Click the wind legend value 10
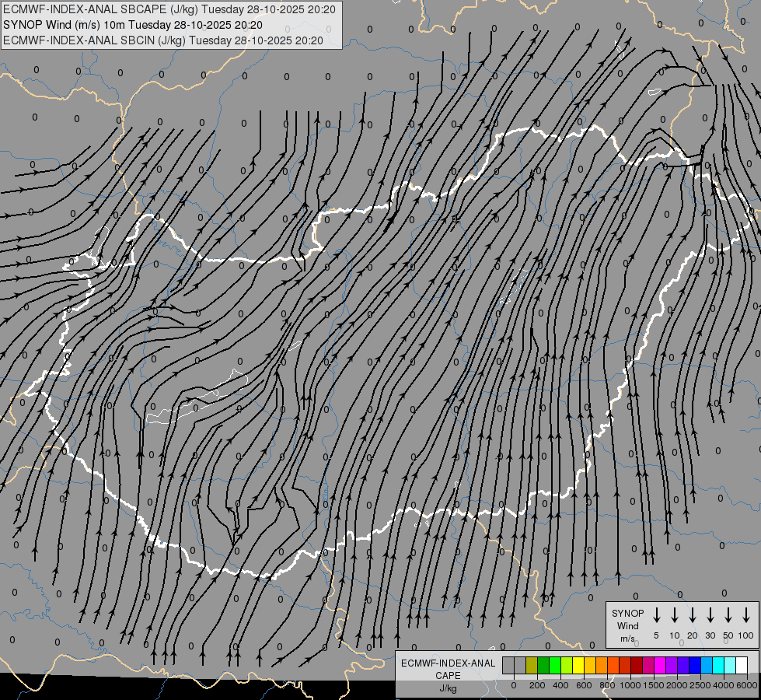 674,635
